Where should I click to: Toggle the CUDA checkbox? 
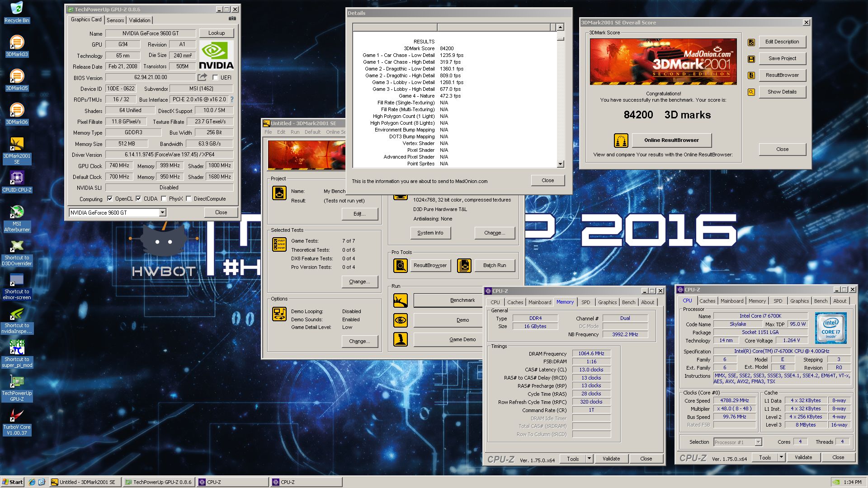coord(138,199)
